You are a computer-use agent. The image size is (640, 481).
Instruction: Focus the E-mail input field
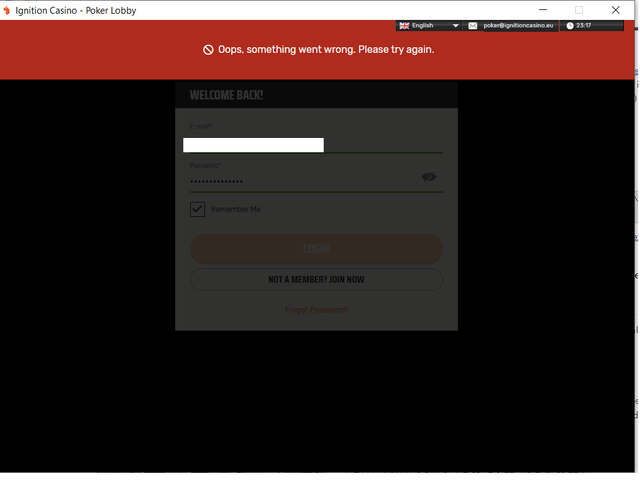[316, 145]
